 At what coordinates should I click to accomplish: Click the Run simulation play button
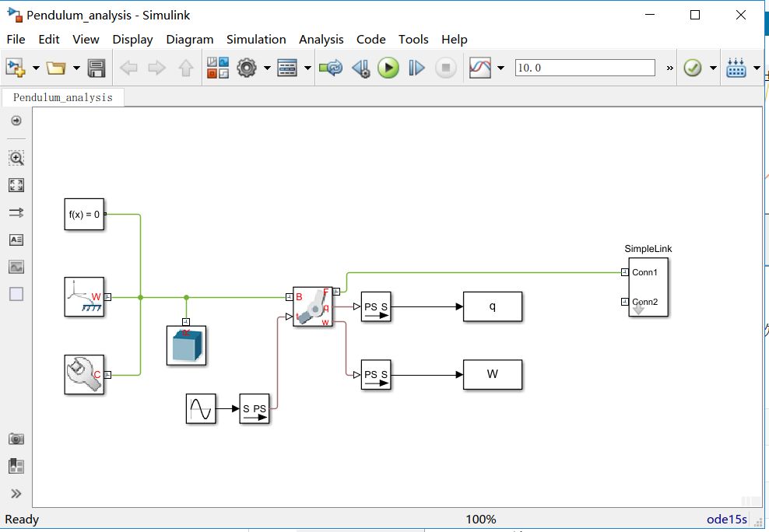[x=388, y=68]
